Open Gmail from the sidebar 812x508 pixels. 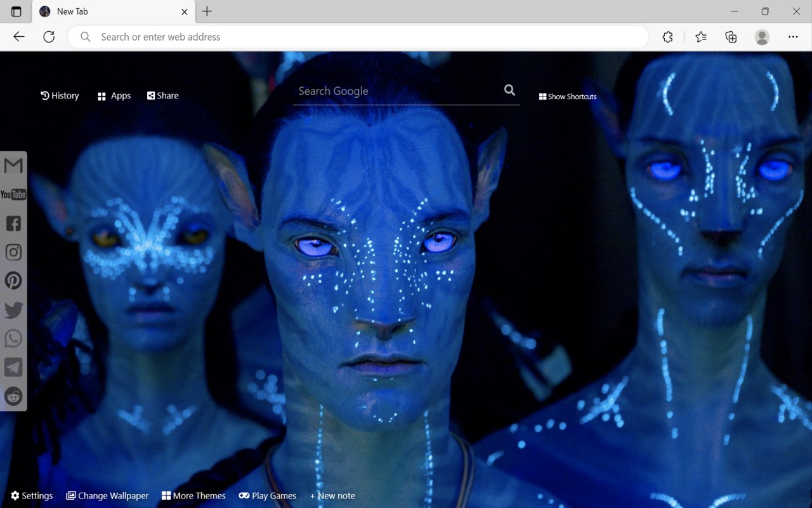[x=13, y=166]
